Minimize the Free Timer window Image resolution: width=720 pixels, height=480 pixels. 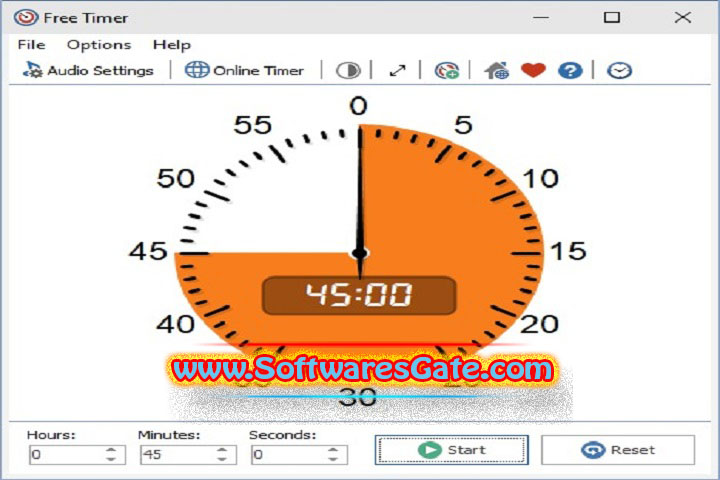[541, 17]
